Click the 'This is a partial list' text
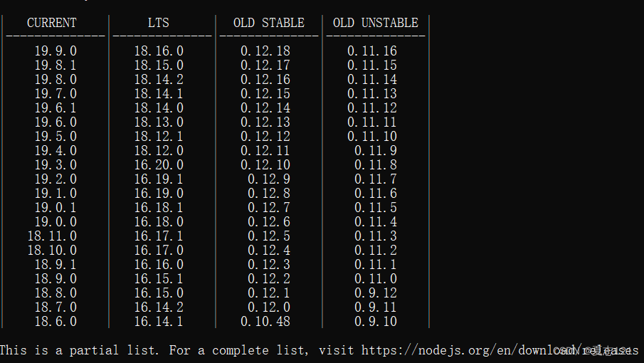Screen dimensions: 644x363 [79, 350]
